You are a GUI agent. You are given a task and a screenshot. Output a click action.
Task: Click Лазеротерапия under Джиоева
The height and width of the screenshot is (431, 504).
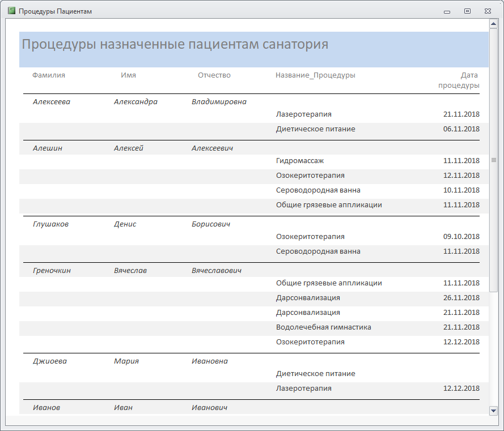point(304,389)
